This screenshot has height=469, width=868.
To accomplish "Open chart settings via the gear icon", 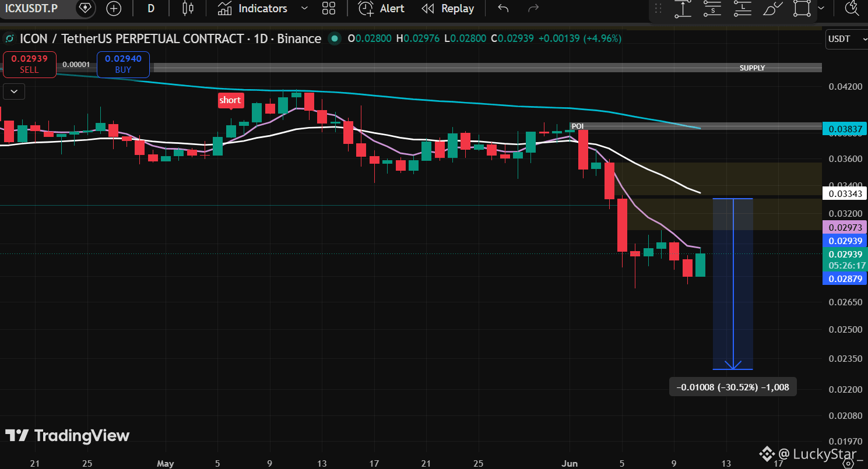I will (849, 463).
